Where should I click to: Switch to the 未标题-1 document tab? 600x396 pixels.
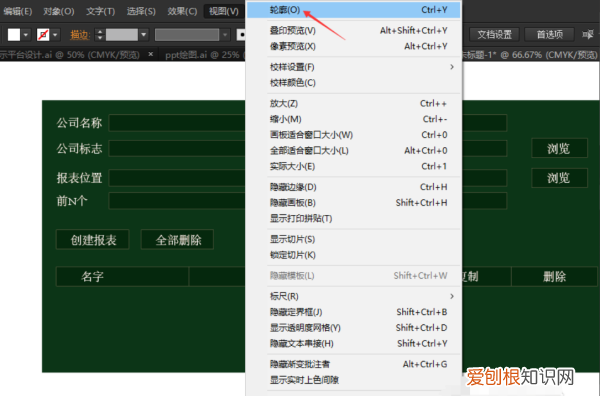tap(530, 55)
